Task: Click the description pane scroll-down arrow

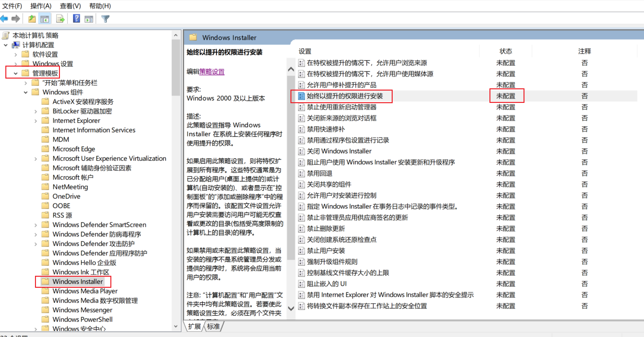Action: pos(291,308)
